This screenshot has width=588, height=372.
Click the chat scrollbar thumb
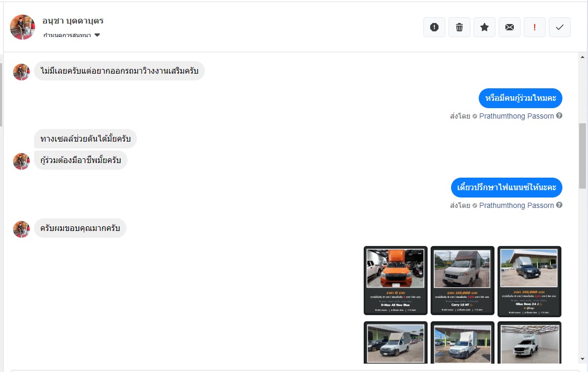point(582,156)
